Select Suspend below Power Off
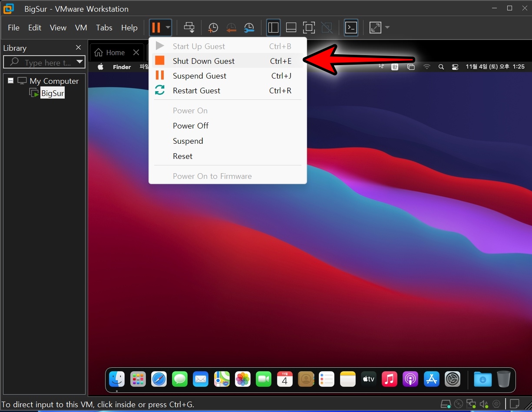Image resolution: width=532 pixels, height=412 pixels. pos(228,141)
